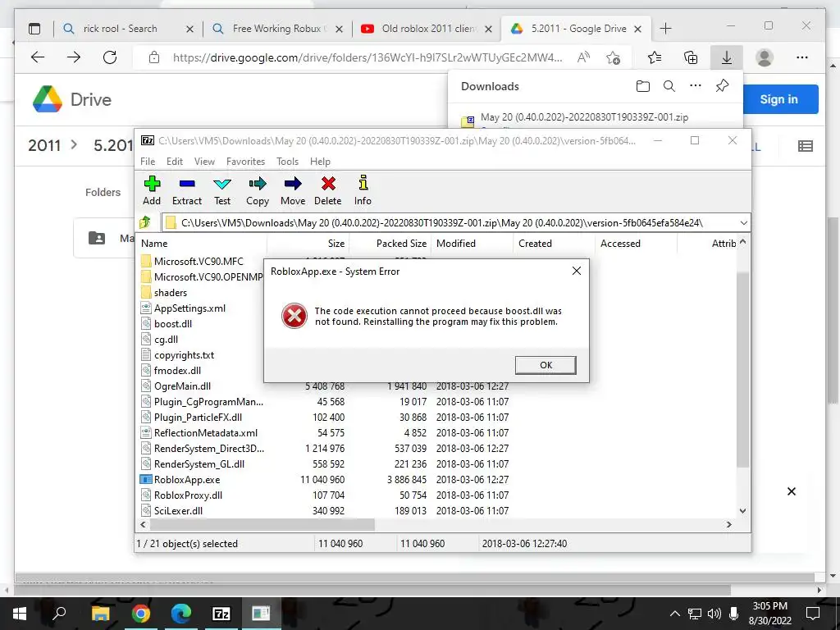Viewport: 840px width, 630px height.
Task: Add this page to favorites
Action: [x=614, y=57]
